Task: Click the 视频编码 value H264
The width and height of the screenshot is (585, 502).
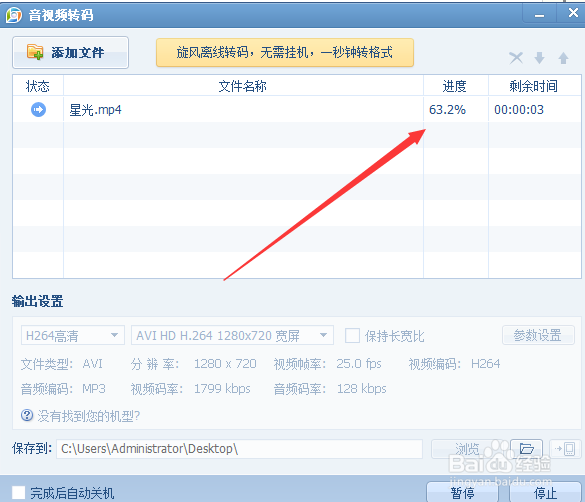Action: point(486,364)
